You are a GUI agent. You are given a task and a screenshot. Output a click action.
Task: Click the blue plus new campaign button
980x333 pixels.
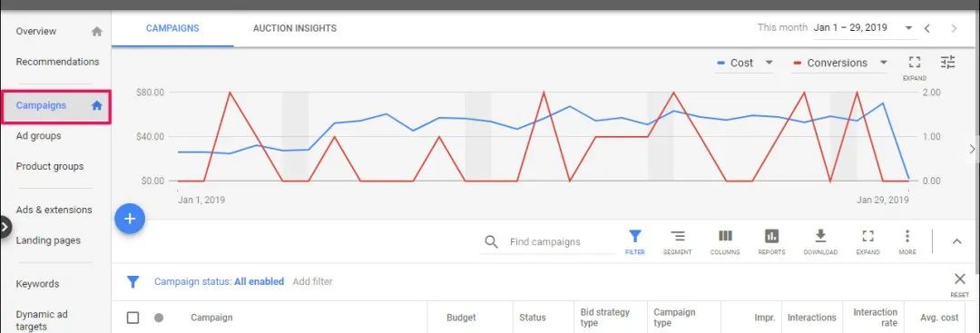(130, 219)
